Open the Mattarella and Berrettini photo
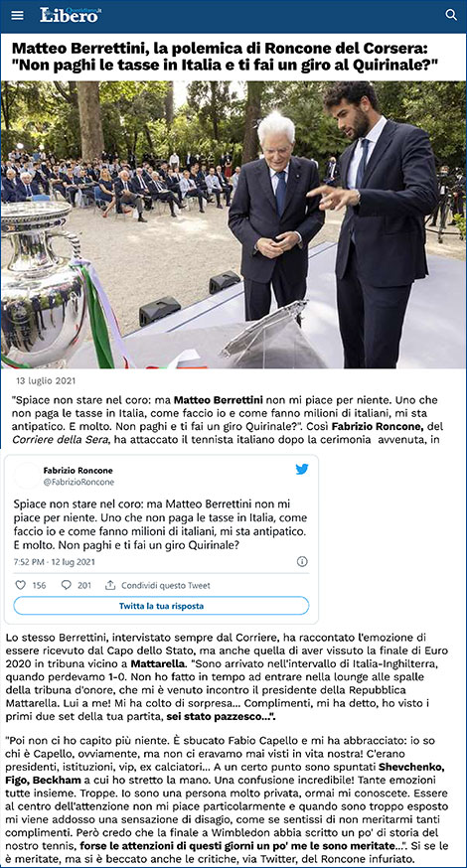Image resolution: width=467 pixels, height=868 pixels. coord(233,224)
